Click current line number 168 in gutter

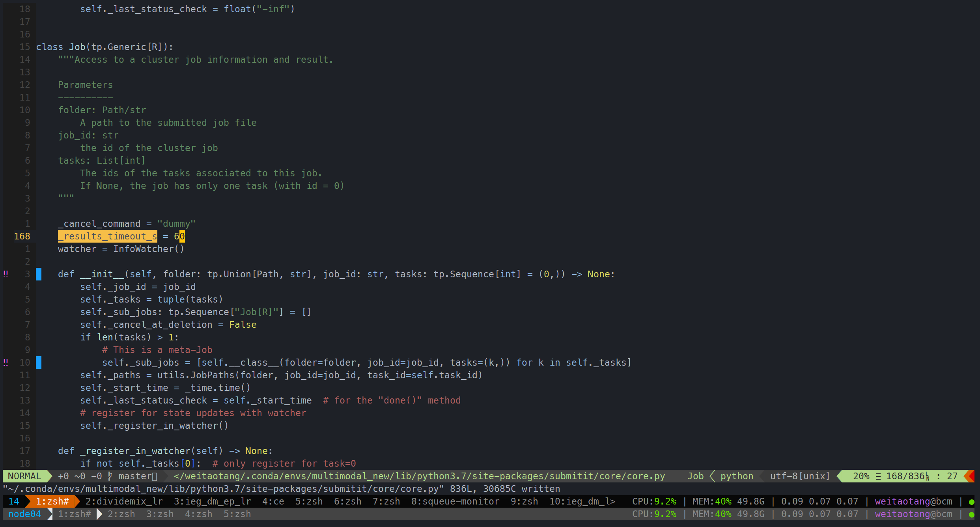click(22, 236)
